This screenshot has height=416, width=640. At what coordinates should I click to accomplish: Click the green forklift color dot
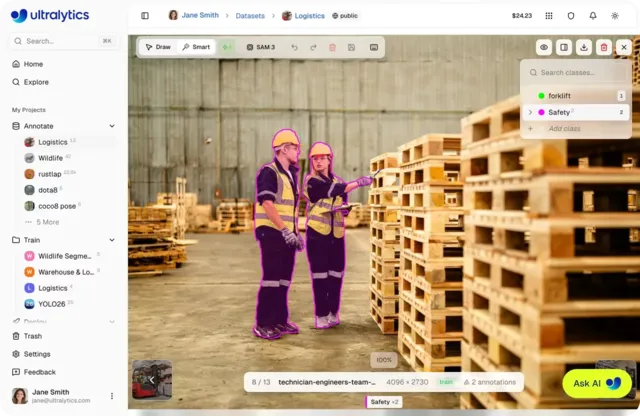541,96
